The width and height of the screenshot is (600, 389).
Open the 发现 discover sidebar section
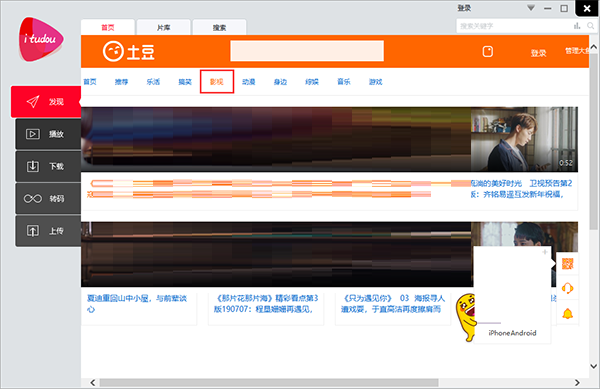(46, 102)
